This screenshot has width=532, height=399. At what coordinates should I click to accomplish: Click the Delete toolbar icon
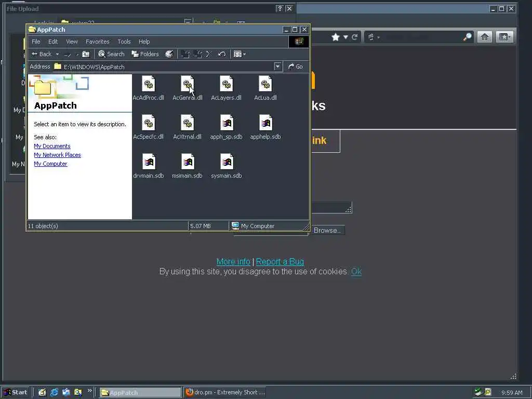tap(209, 54)
